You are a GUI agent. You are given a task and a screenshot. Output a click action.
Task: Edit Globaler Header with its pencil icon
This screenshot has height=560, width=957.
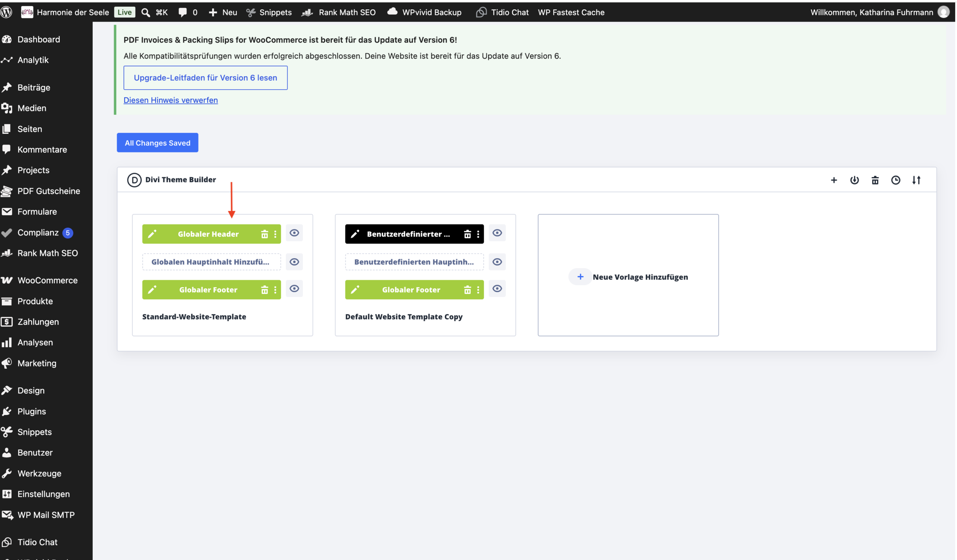[x=152, y=234]
